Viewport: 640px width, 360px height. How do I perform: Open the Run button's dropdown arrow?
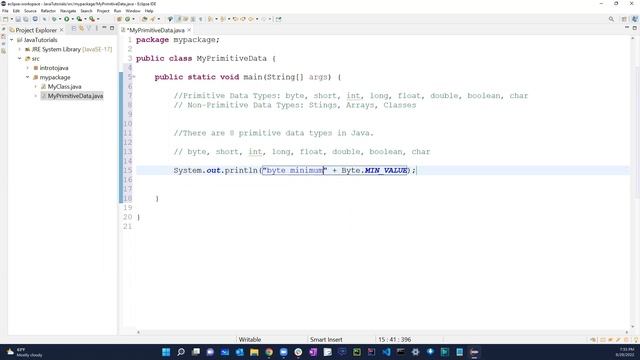click(x=72, y=19)
